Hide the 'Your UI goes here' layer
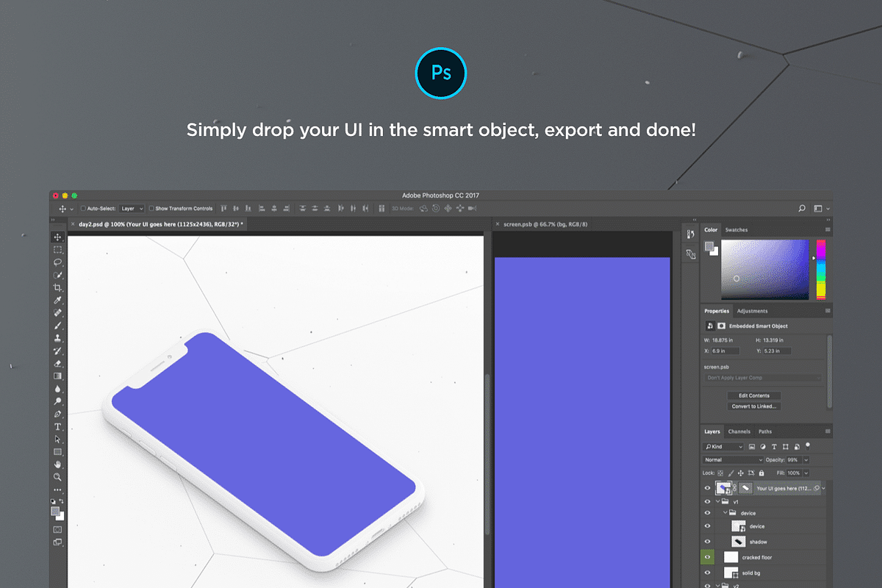This screenshot has height=588, width=882. (708, 488)
